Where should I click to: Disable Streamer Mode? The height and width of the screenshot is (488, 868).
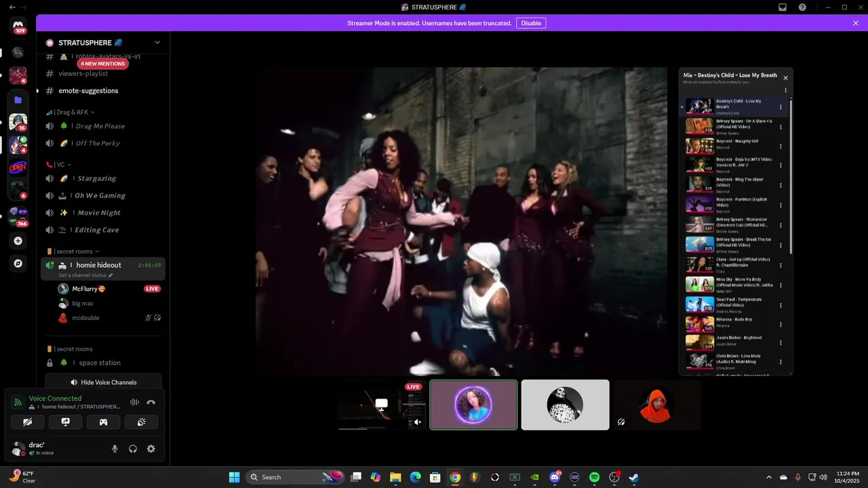tap(531, 23)
